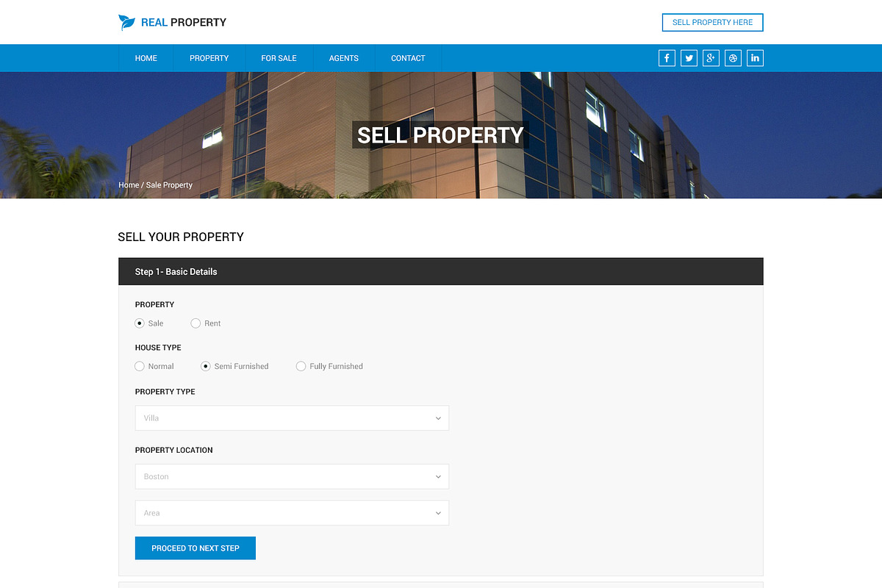This screenshot has height=588, width=882.
Task: Open the Contact menu item
Action: tap(408, 58)
